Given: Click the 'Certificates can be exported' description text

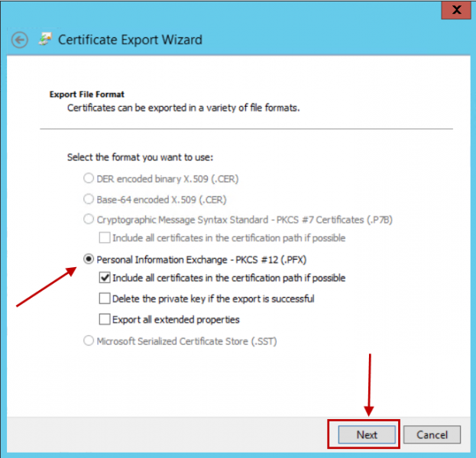Looking at the screenshot, I should [x=183, y=108].
